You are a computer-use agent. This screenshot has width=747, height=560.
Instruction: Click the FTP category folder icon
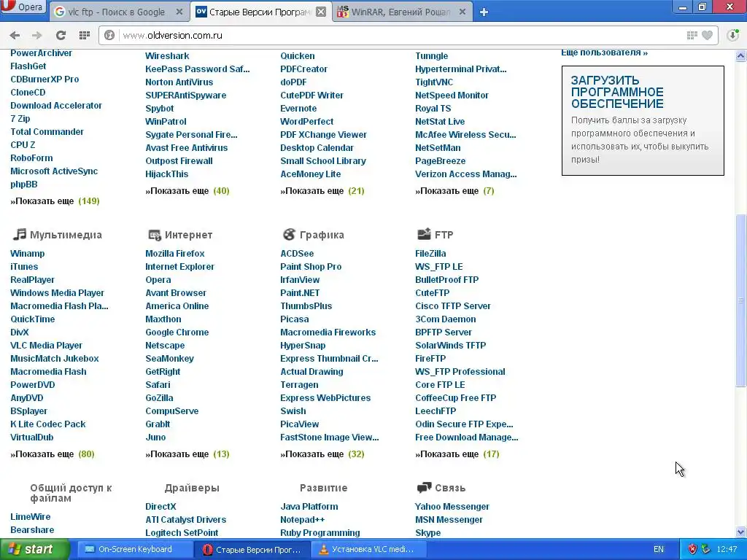[424, 234]
